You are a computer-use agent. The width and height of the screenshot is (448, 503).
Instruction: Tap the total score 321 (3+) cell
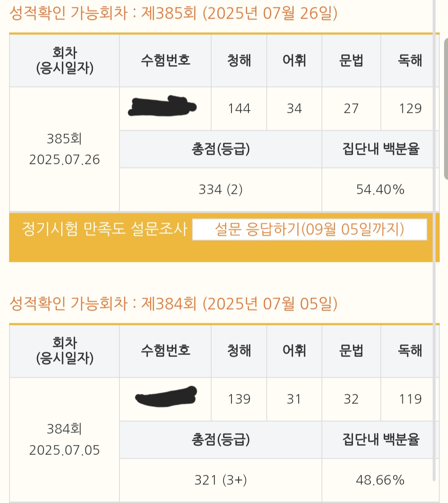pyautogui.click(x=220, y=480)
